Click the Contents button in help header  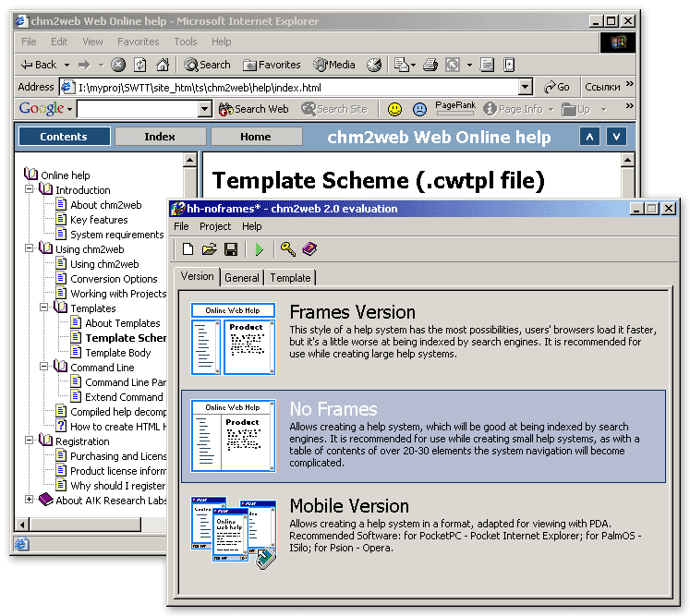pyautogui.click(x=65, y=137)
